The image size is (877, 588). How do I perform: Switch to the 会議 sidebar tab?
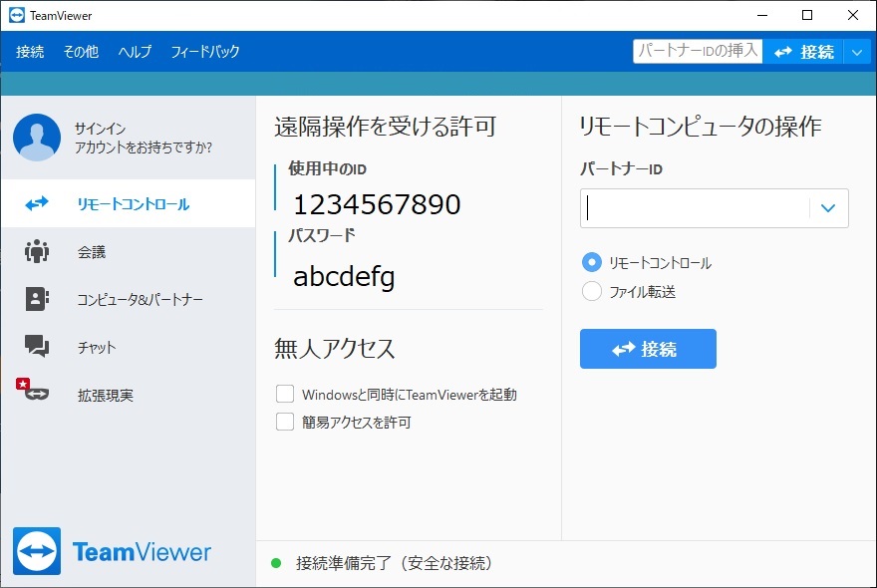(x=129, y=252)
